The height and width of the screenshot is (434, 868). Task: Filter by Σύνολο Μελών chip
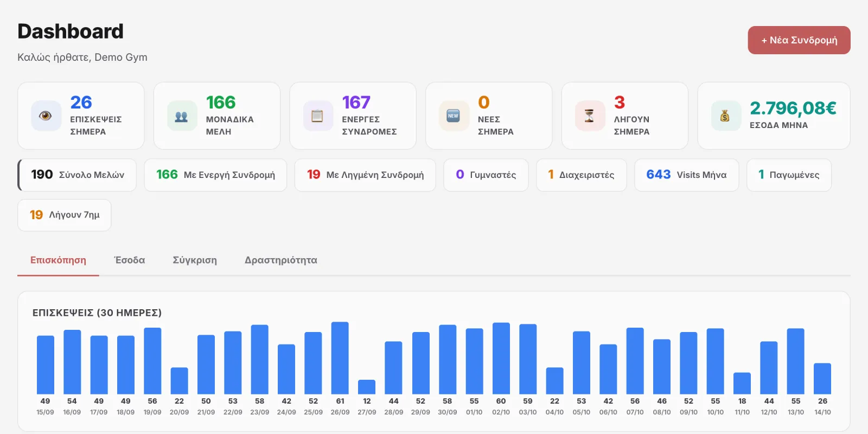coord(77,175)
